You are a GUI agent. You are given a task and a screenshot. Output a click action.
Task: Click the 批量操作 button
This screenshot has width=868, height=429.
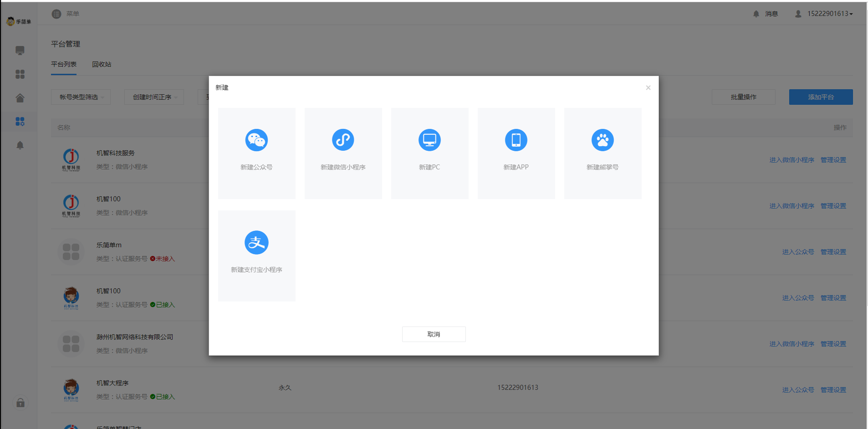743,97
